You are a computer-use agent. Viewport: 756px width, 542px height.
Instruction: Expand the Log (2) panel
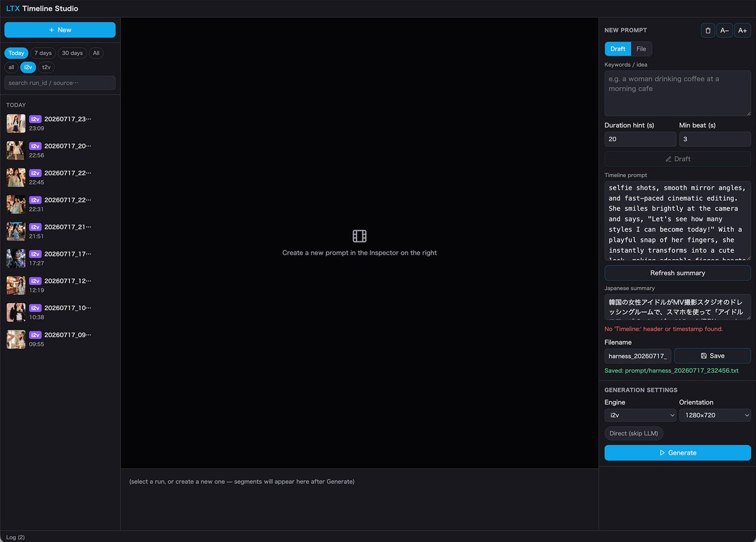(x=16, y=537)
